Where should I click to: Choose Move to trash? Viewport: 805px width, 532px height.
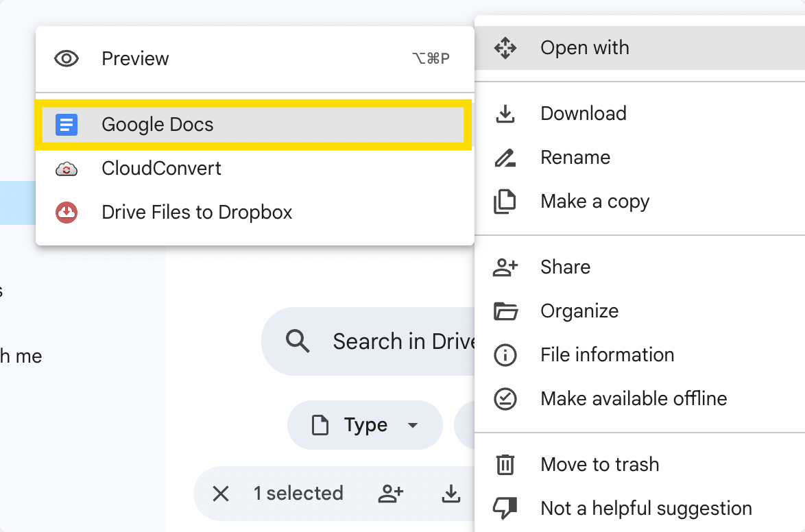[x=640, y=465]
